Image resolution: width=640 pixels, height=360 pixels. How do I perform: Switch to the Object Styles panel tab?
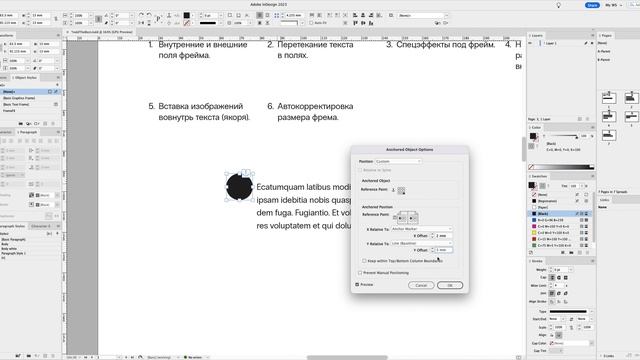[x=24, y=78]
